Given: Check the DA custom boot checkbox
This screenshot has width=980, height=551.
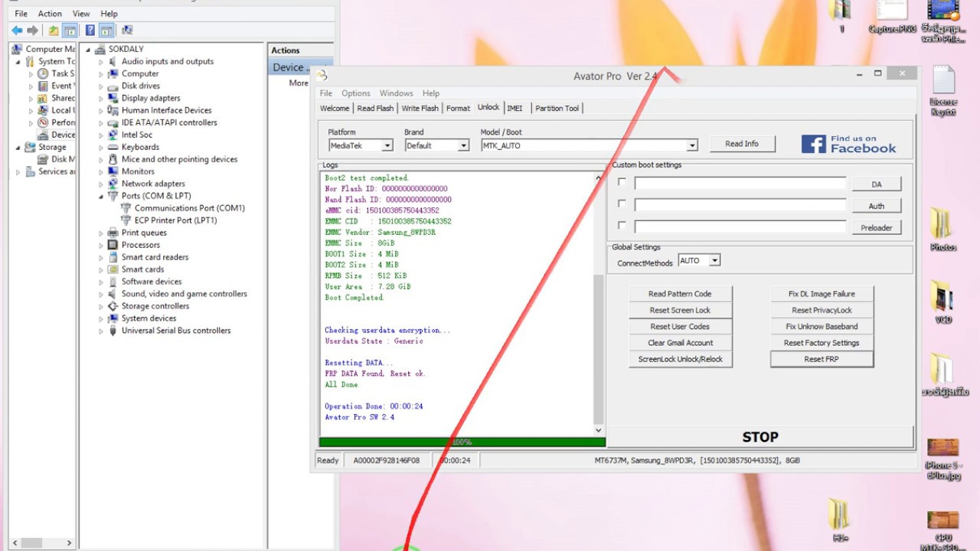Looking at the screenshot, I should tap(622, 182).
